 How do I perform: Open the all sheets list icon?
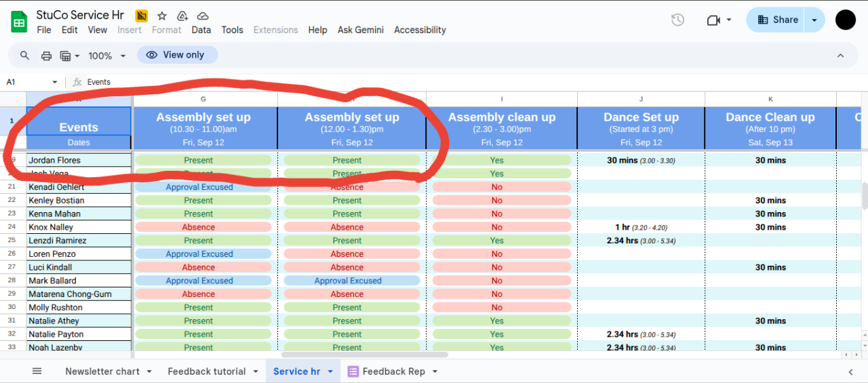point(37,371)
